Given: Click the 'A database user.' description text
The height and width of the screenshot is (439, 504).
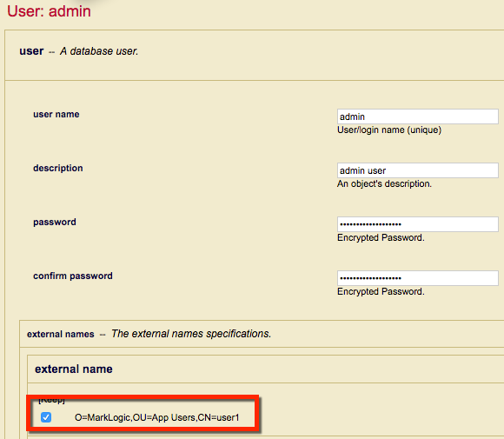Looking at the screenshot, I should pyautogui.click(x=99, y=51).
